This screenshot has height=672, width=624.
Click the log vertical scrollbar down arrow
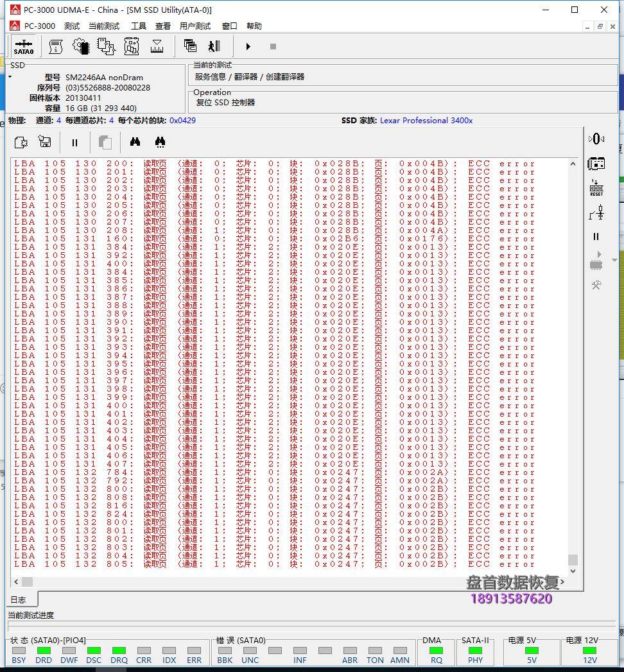click(x=573, y=571)
